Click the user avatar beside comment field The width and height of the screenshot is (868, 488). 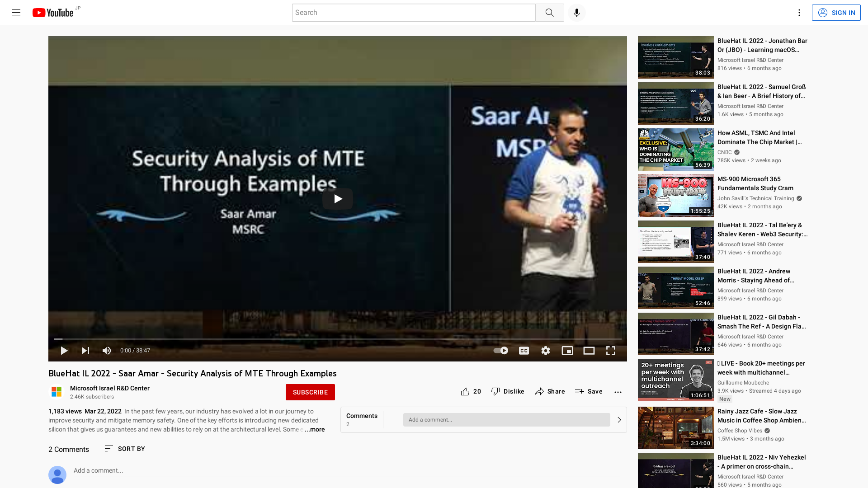pyautogui.click(x=57, y=475)
